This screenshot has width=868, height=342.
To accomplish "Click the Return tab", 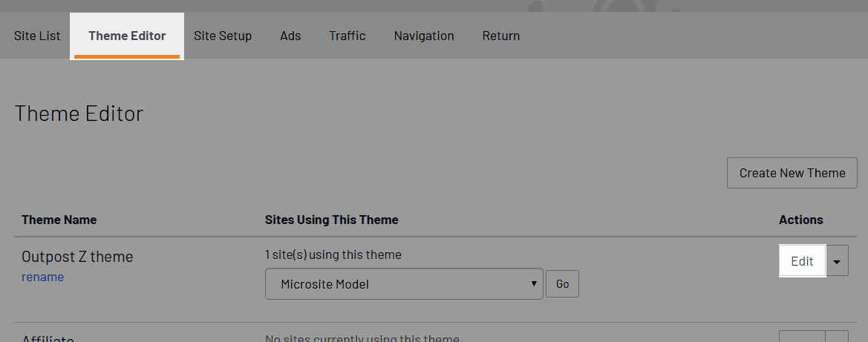I will [x=501, y=36].
